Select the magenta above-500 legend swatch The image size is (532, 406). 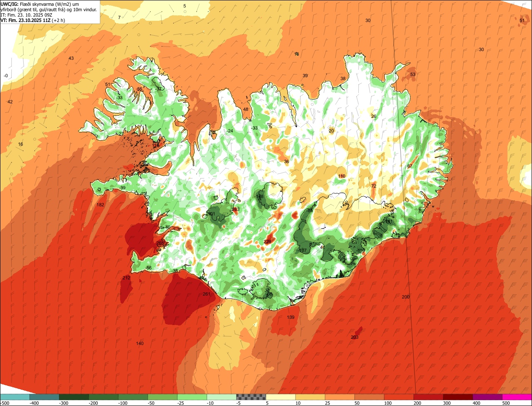517,397
